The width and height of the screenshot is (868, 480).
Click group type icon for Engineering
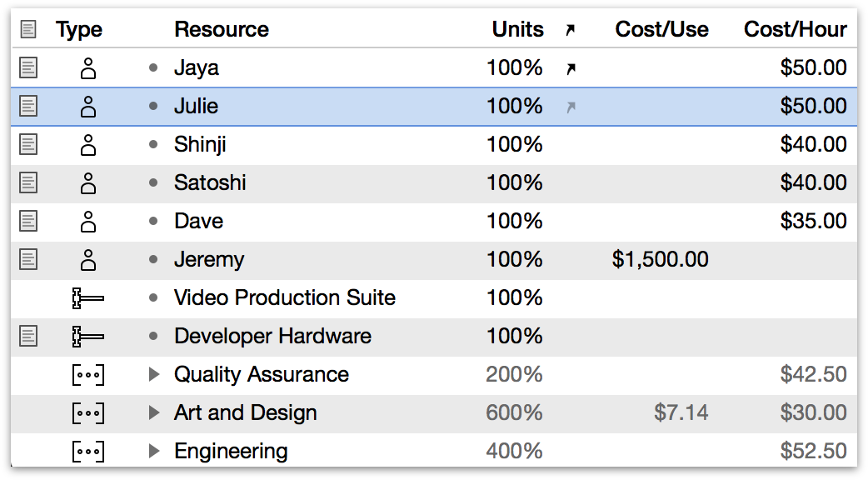coord(88,451)
